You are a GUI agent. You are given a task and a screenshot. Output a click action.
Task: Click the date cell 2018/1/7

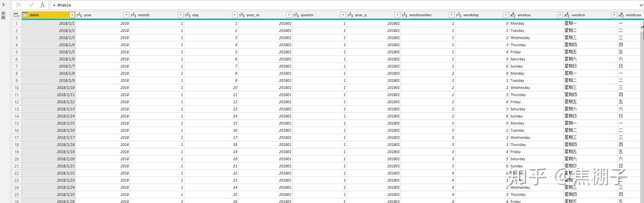tap(48, 66)
